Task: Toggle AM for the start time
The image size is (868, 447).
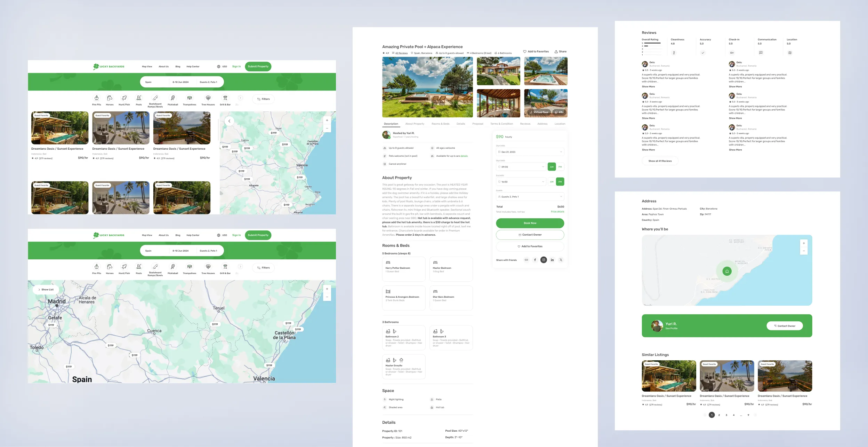Action: [x=552, y=167]
